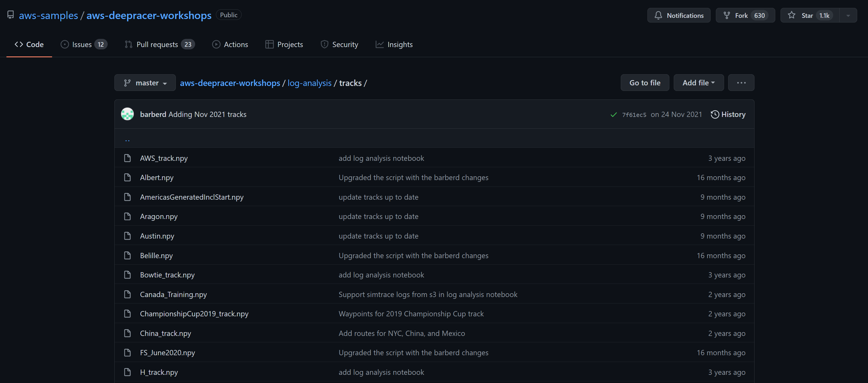Click the file icon for Bowtie_track.npy
Viewport: 868px width, 383px height.
pyautogui.click(x=127, y=275)
